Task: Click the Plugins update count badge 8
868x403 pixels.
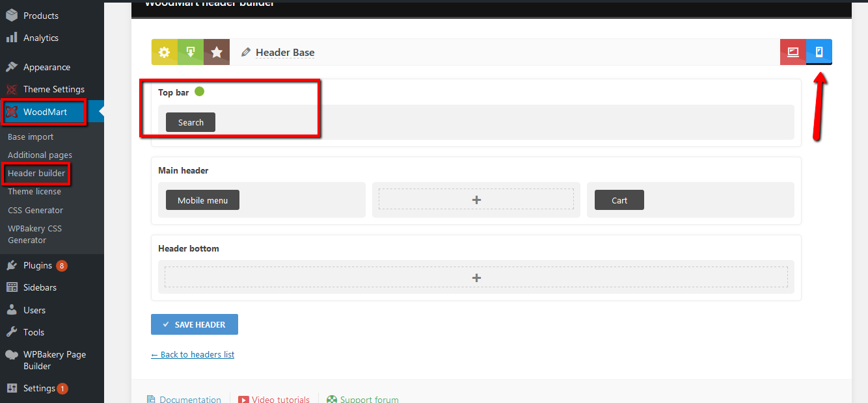Action: [62, 265]
